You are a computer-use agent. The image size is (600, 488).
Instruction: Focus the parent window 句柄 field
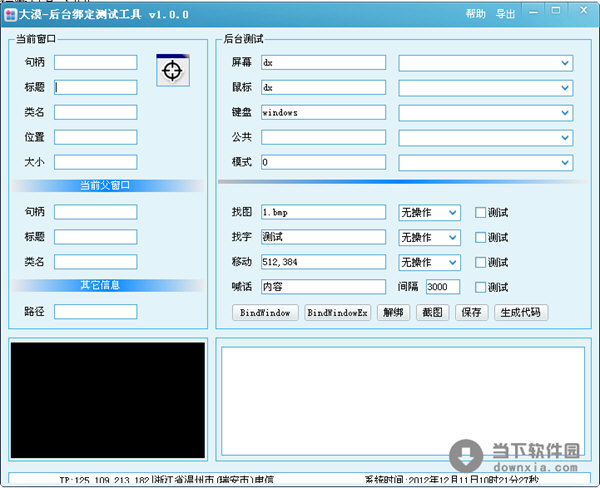click(x=96, y=212)
